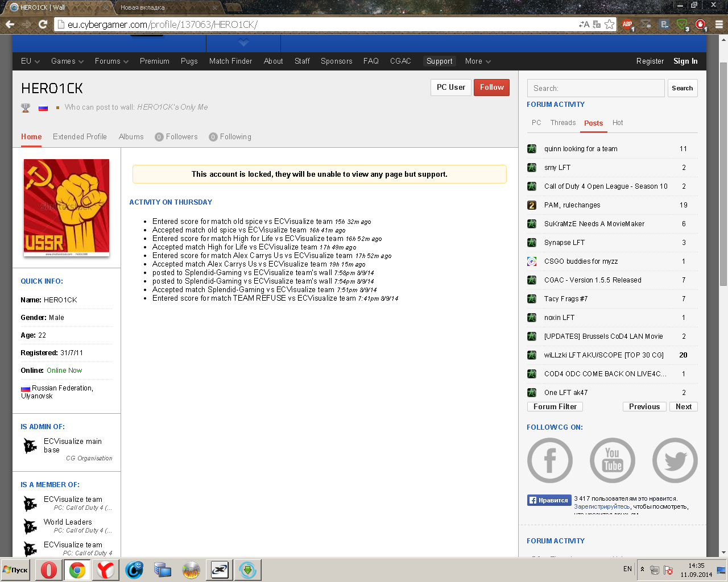Viewport: 728px width, 582px height.
Task: Click the Russian flag icon under the username
Action: pos(43,107)
